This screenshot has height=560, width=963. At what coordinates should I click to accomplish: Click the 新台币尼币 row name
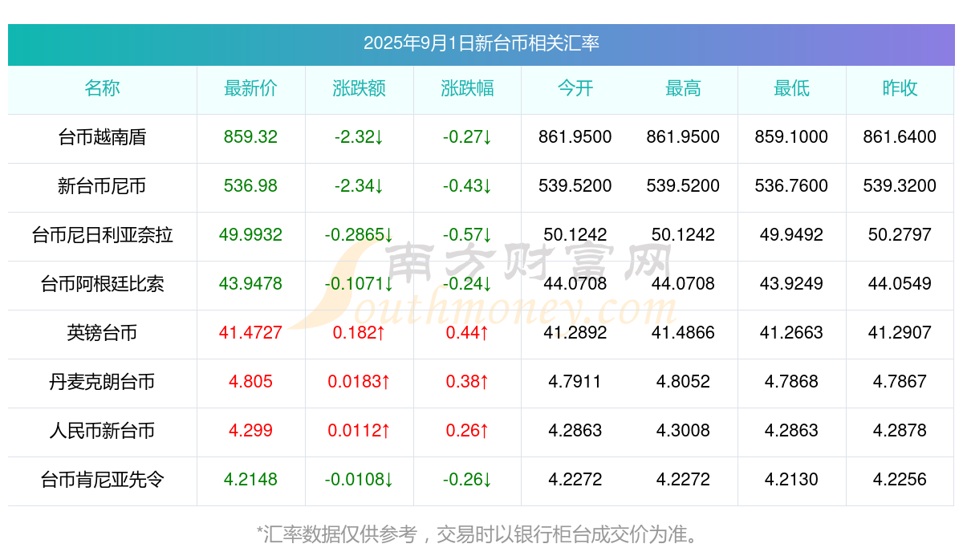[102, 187]
